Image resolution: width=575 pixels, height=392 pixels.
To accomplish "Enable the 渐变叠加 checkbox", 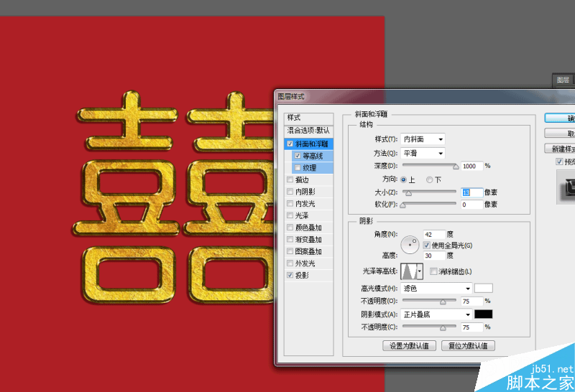I will pos(290,239).
